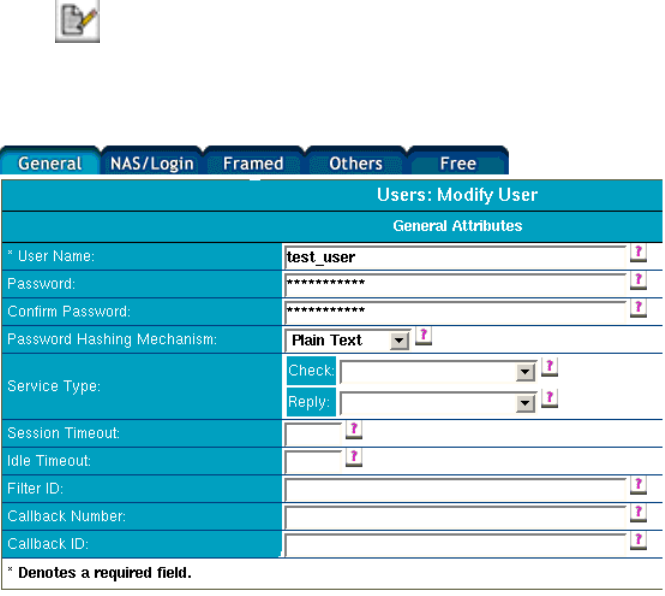The width and height of the screenshot is (665, 596).
Task: Click the modify user pencil icon
Action: [x=78, y=20]
